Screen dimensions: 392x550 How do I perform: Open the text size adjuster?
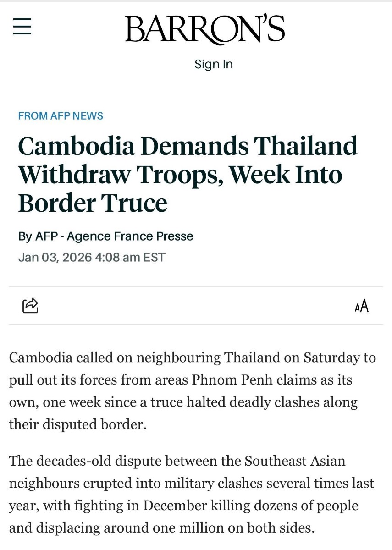(361, 306)
